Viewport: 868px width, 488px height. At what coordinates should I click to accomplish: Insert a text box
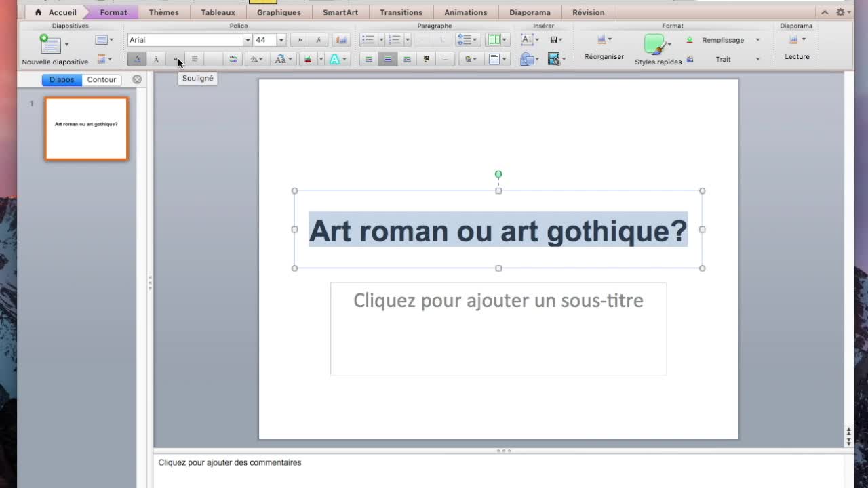pos(526,40)
